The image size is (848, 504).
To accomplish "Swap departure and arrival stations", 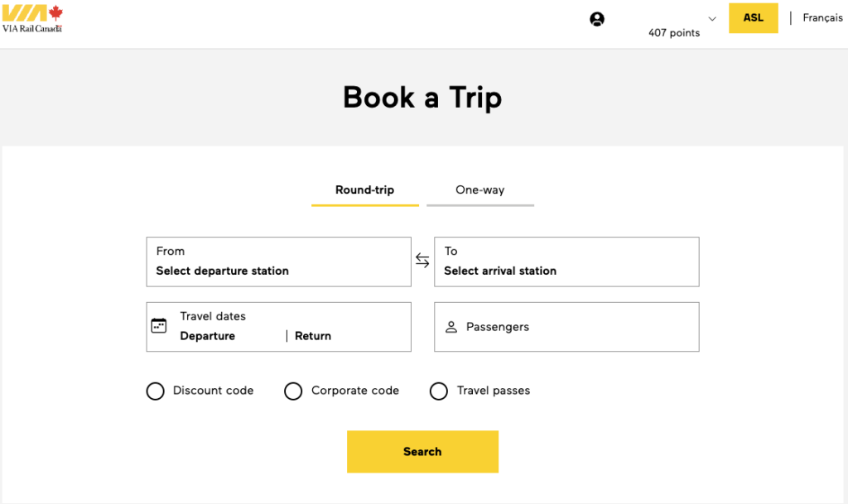I will [422, 260].
